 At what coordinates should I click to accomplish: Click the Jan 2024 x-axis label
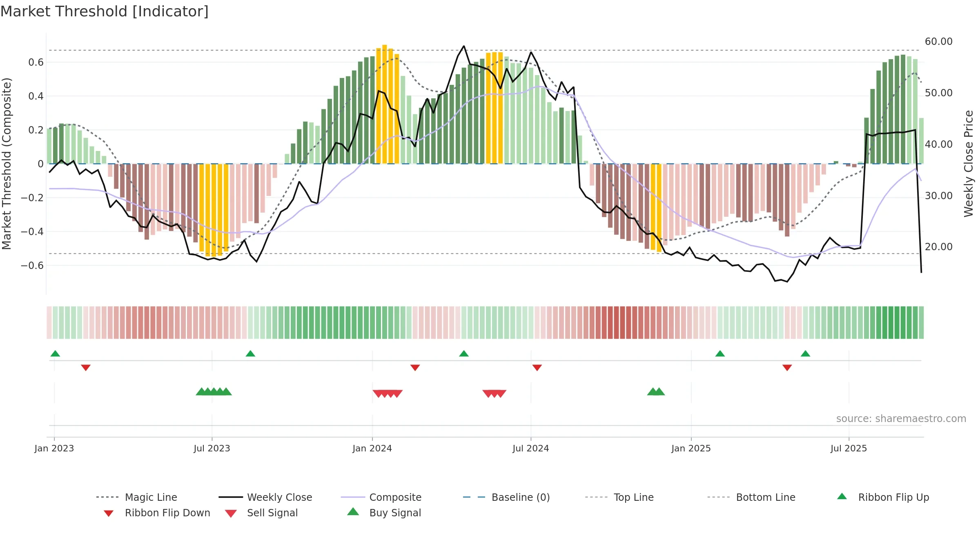[x=372, y=449]
